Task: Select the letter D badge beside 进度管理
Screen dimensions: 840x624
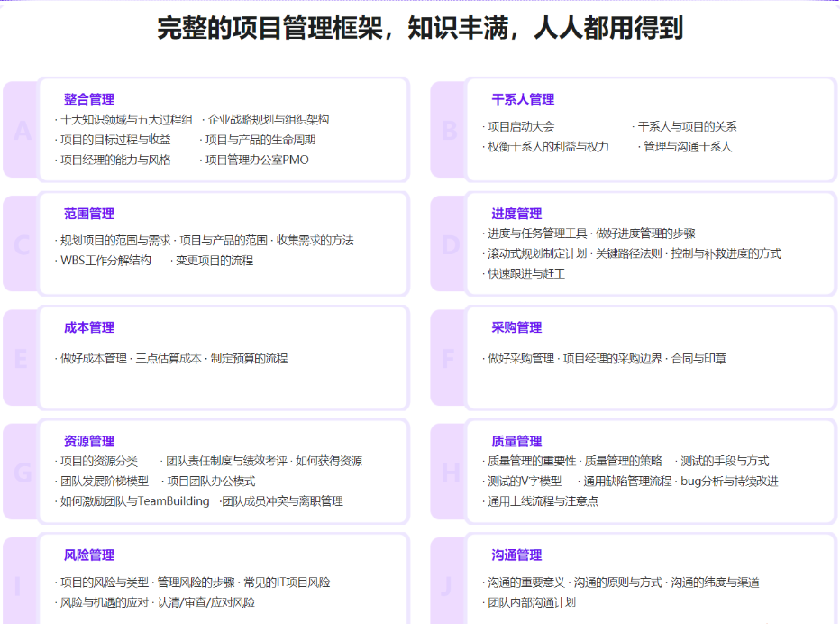Action: (x=449, y=245)
